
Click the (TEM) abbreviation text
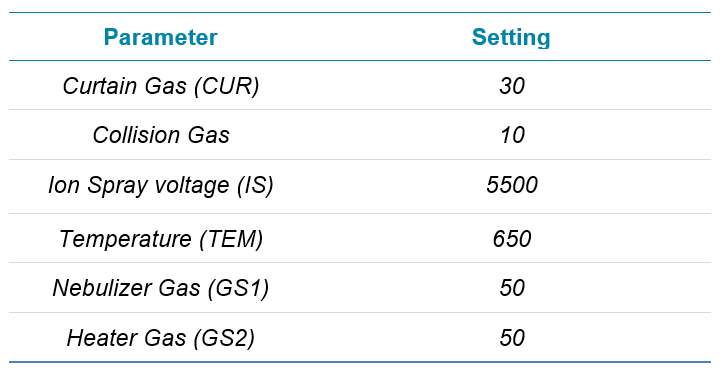point(231,239)
